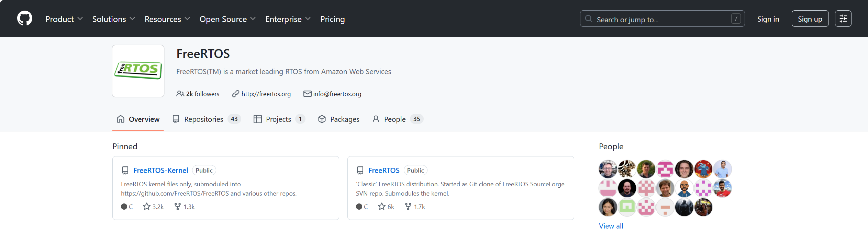The height and width of the screenshot is (234, 868).
Task: Open the first avatar in People's top row
Action: coord(608,169)
